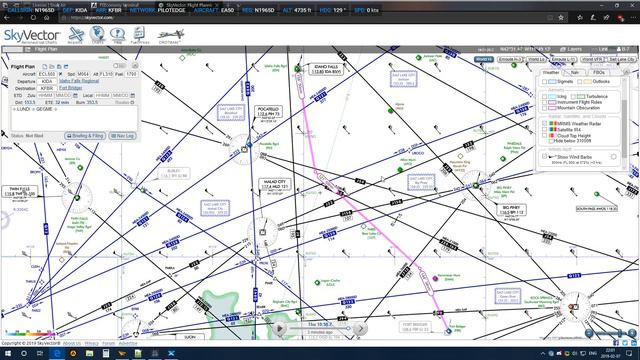Switch chart to Salt Lake City

pos(622,60)
